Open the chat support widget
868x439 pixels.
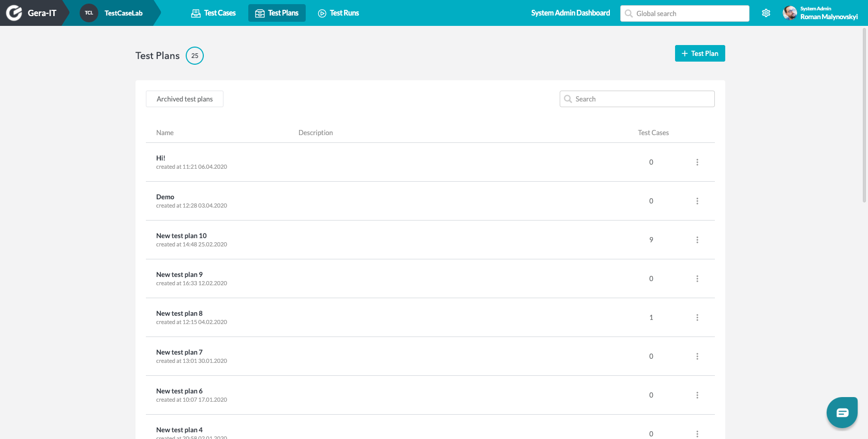[842, 413]
